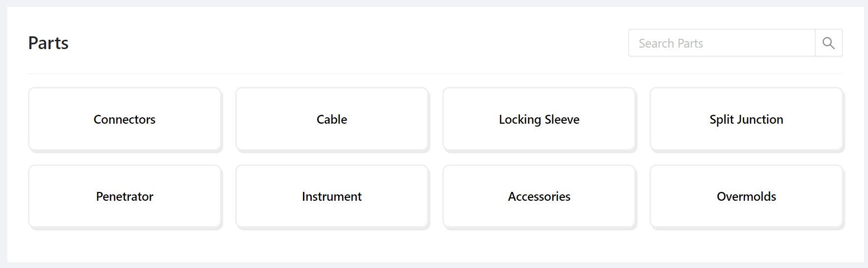The height and width of the screenshot is (268, 868).
Task: Click the Accessories label text
Action: (539, 196)
